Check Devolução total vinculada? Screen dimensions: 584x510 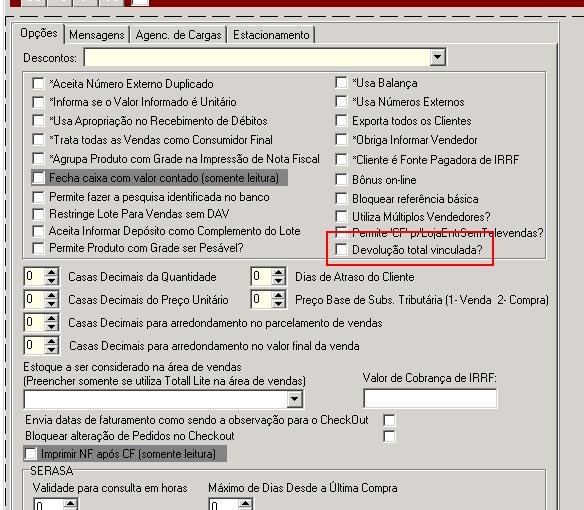point(341,250)
